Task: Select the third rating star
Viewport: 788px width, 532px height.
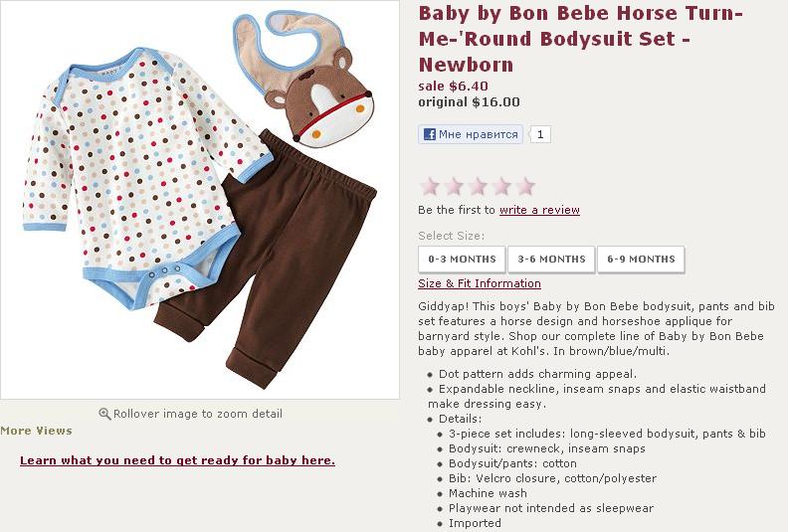Action: coord(478,186)
